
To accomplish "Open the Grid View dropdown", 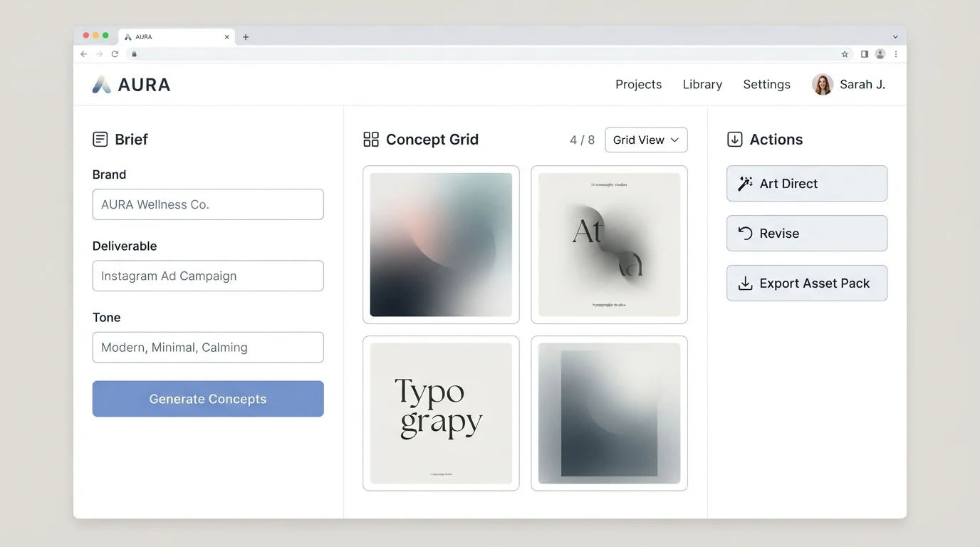I will [x=646, y=140].
